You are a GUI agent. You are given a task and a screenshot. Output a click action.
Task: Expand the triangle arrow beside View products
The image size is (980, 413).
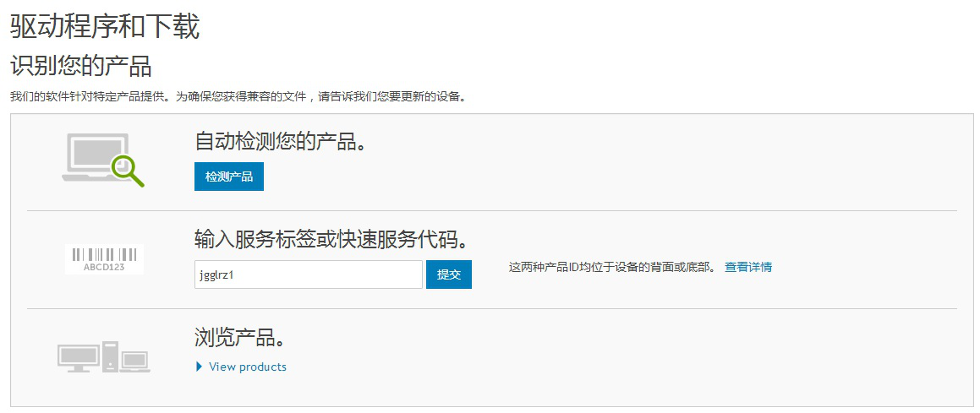click(x=200, y=367)
